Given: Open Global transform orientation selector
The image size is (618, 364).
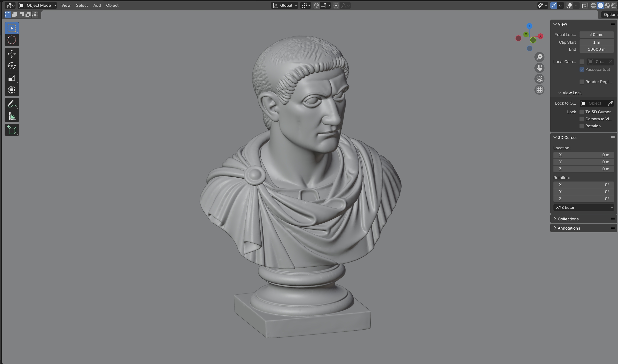Looking at the screenshot, I should pos(285,5).
